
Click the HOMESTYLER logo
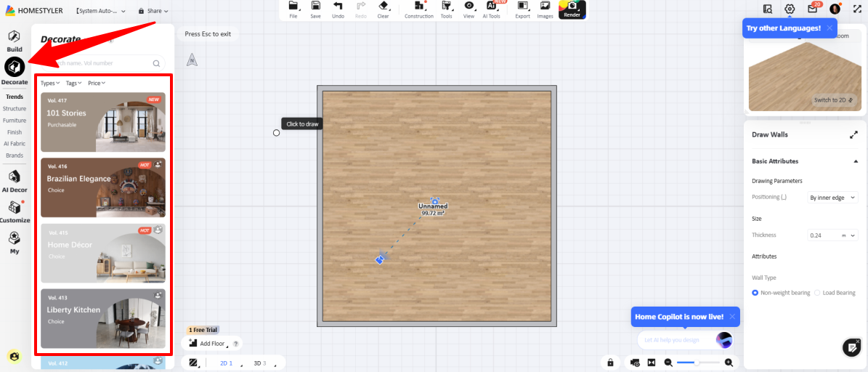coord(33,10)
